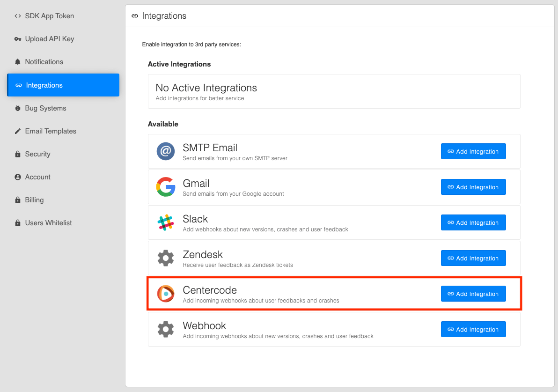
Task: Click the Webhook gear icon
Action: point(165,329)
